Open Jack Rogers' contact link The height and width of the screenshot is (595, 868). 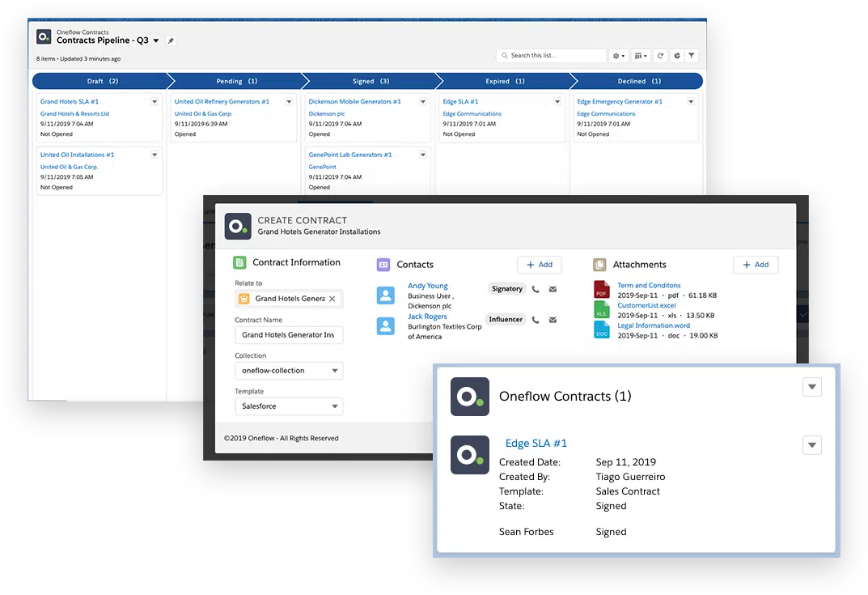pos(427,317)
